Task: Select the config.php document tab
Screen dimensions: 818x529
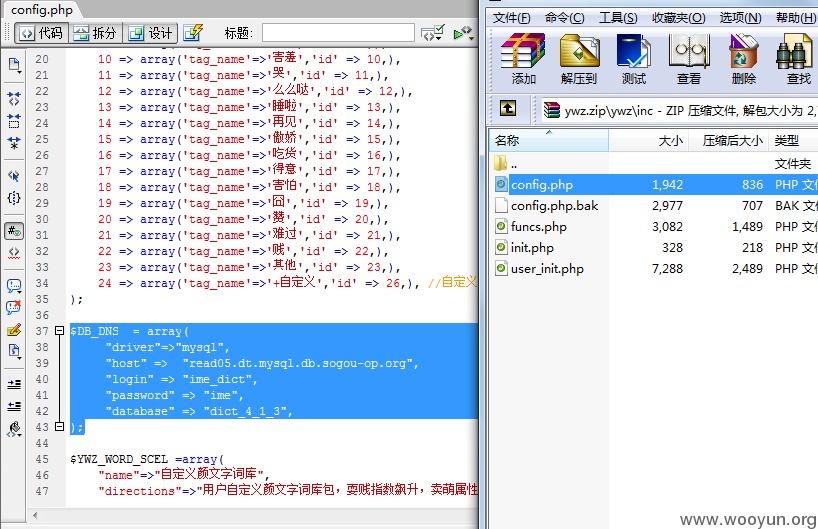Action: (42, 9)
